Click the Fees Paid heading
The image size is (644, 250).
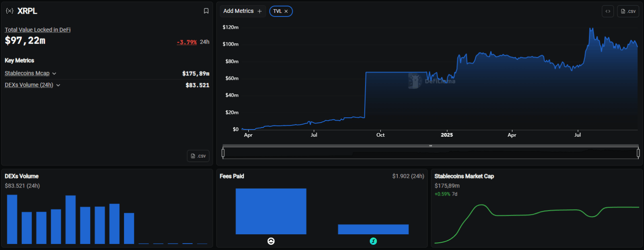232,176
